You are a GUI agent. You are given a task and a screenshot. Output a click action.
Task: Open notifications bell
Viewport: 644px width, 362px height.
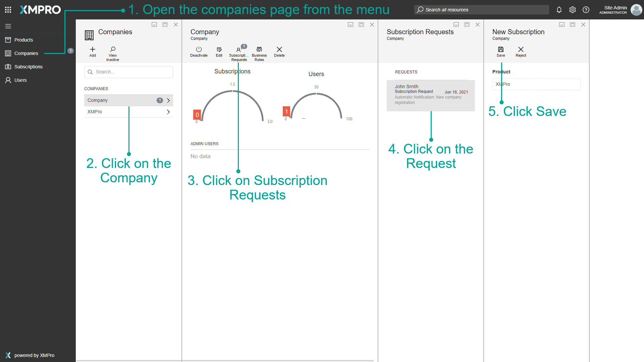[x=559, y=10]
